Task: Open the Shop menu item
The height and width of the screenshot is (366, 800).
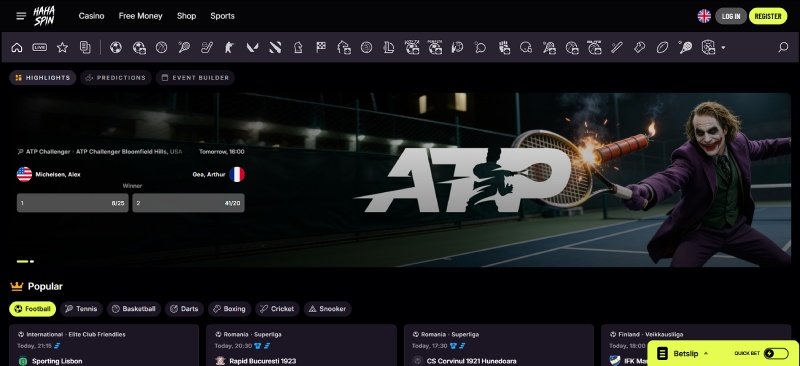Action: 186,16
